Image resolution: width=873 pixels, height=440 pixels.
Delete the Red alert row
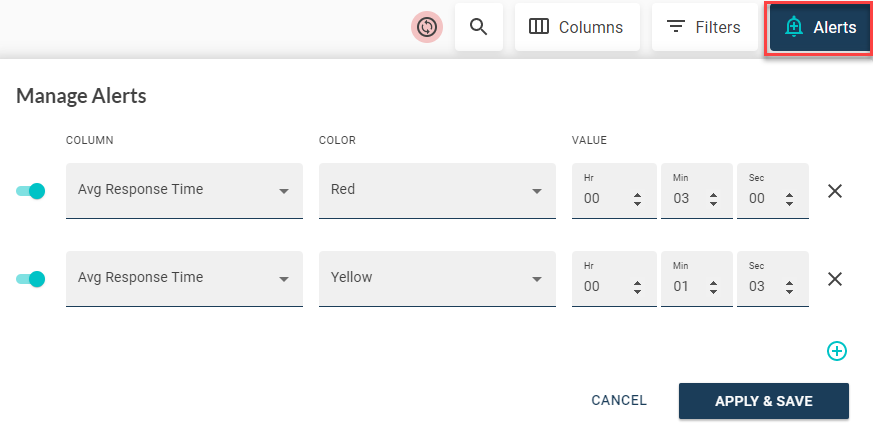pos(835,191)
